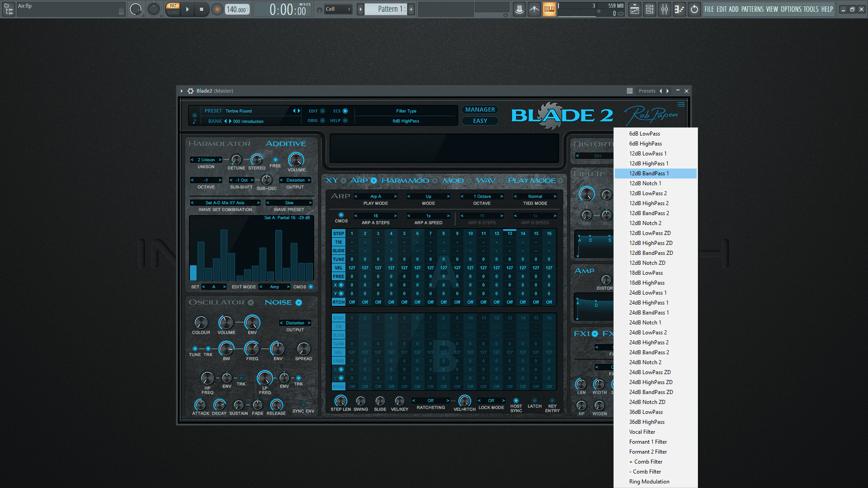Open the Unison selector showing 2 Unison
Image resolution: width=868 pixels, height=488 pixels.
[x=206, y=160]
